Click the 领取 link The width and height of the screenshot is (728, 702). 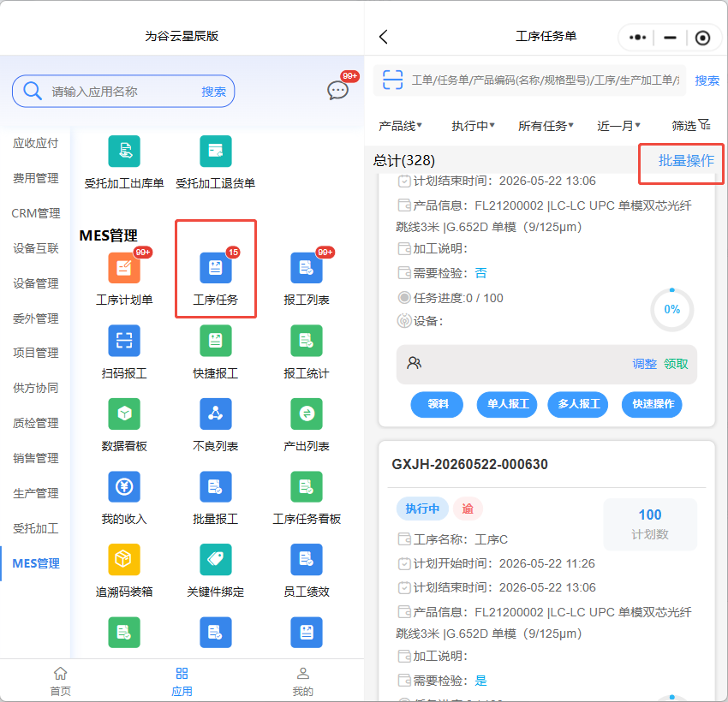click(x=676, y=364)
